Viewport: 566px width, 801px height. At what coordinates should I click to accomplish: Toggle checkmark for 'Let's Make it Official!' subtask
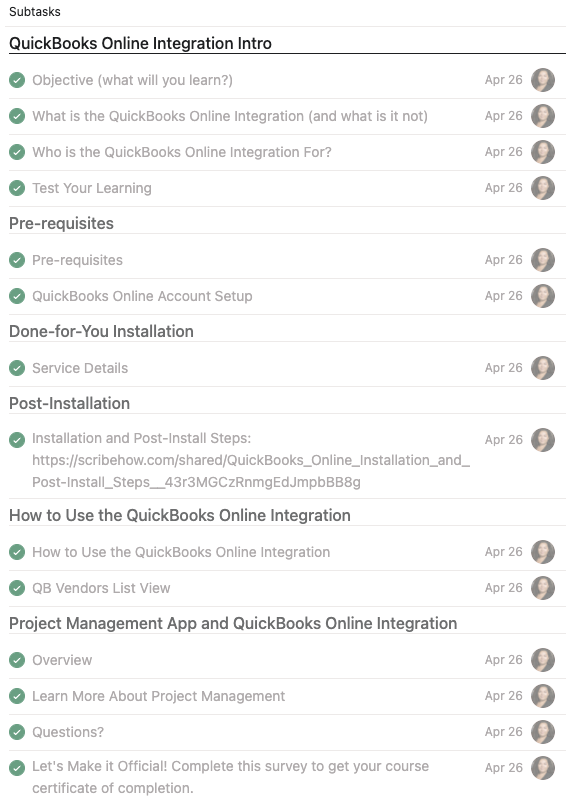tap(17, 768)
